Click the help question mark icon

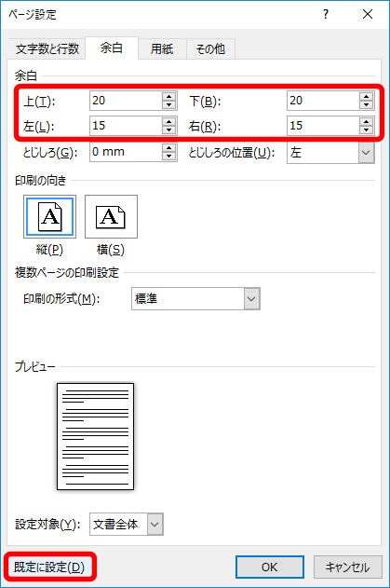click(x=326, y=15)
